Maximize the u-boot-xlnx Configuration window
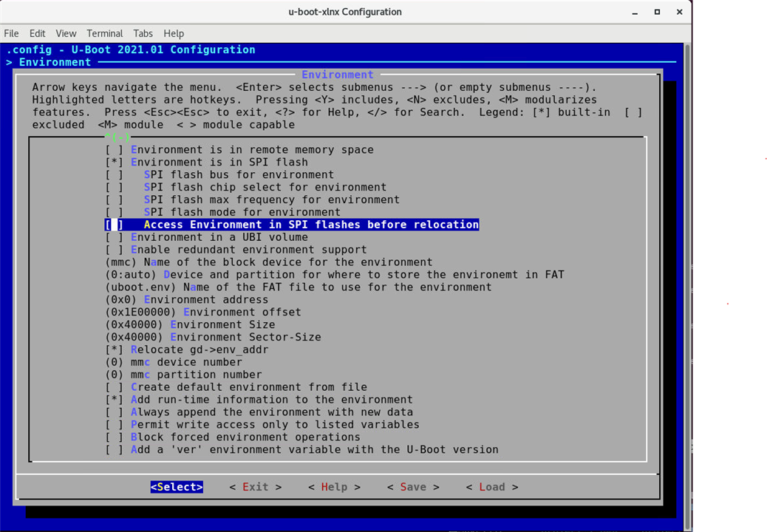The image size is (767, 532). click(x=657, y=12)
